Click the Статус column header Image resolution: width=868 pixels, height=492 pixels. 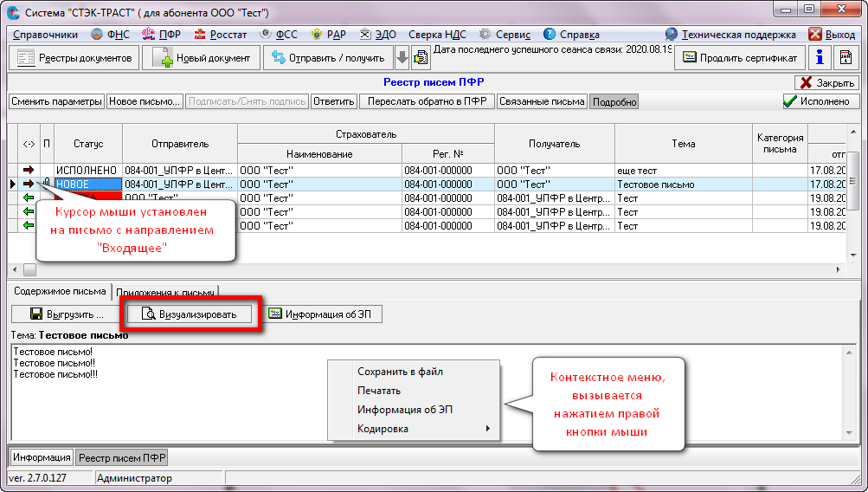click(x=88, y=144)
